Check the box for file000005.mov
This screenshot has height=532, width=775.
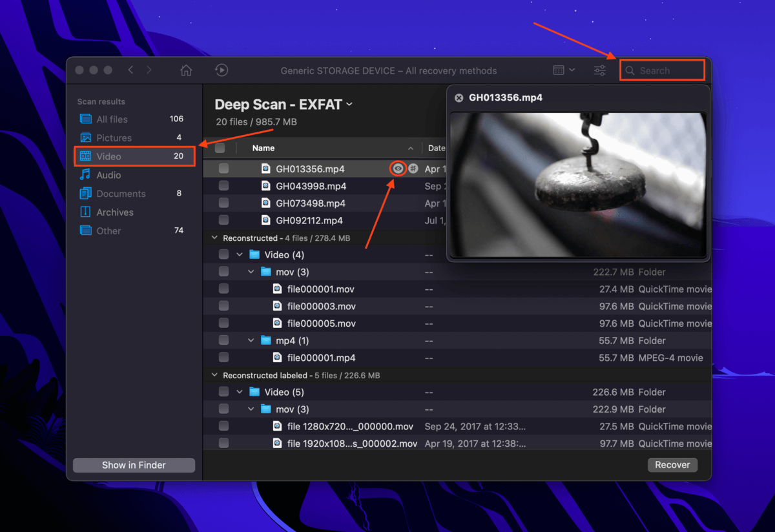(x=223, y=323)
